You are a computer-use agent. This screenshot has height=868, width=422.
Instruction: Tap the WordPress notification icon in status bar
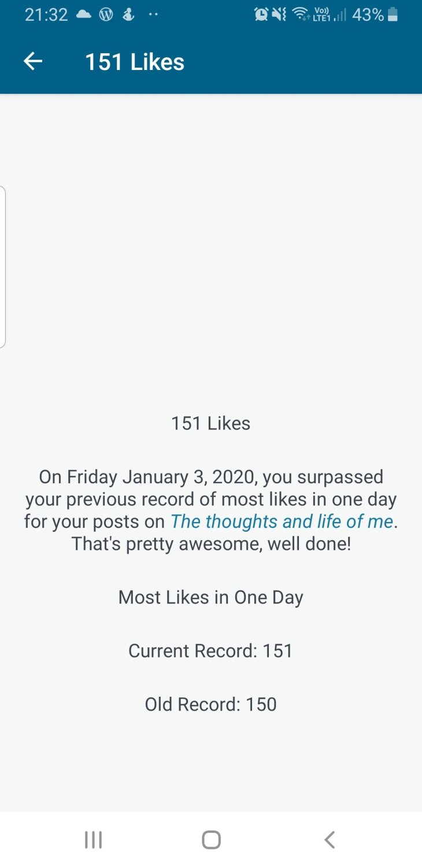coord(106,15)
